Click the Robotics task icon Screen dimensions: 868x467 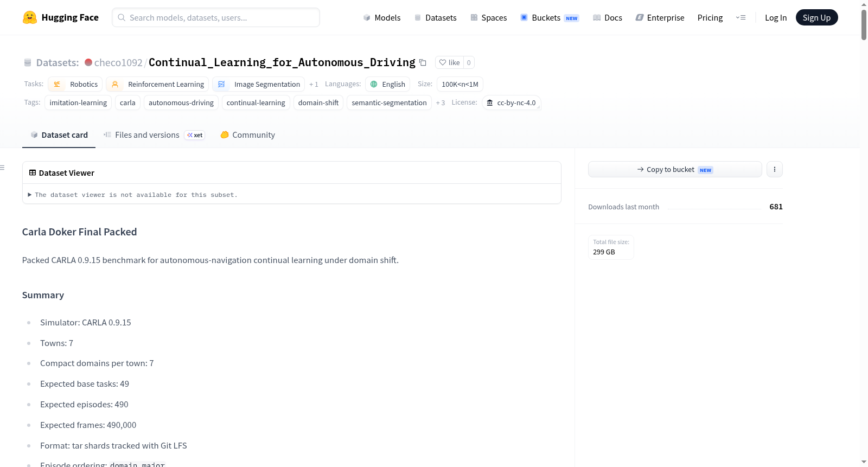57,84
